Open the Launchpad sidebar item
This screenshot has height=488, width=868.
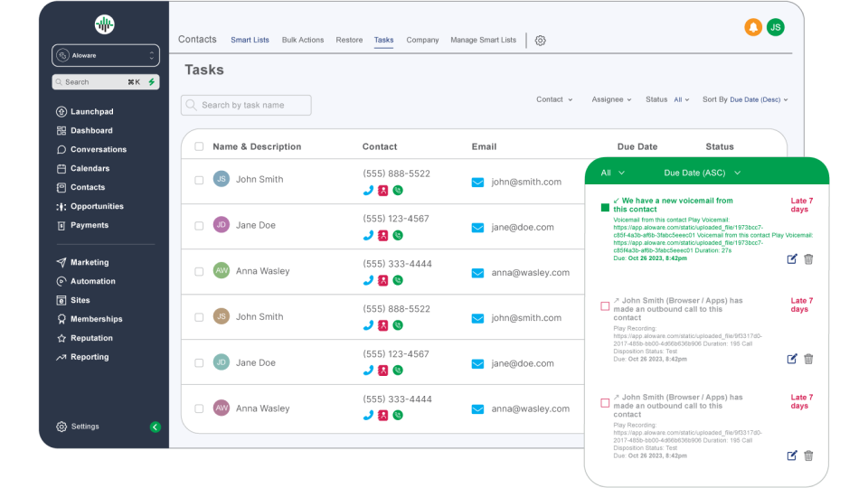85,111
